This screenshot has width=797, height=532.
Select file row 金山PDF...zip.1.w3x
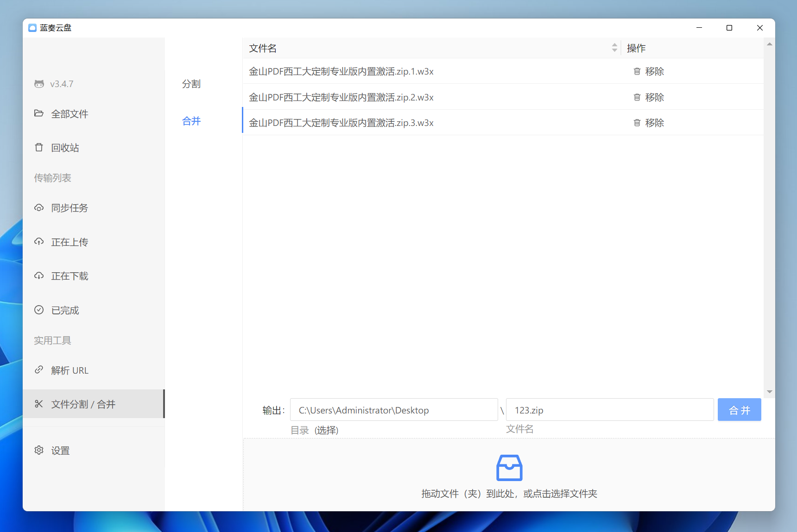click(x=503, y=71)
